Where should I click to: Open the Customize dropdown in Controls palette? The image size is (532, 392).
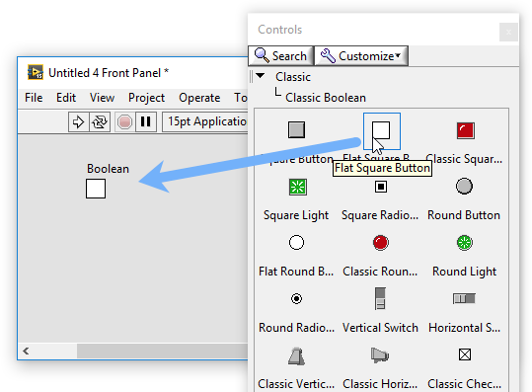click(361, 55)
